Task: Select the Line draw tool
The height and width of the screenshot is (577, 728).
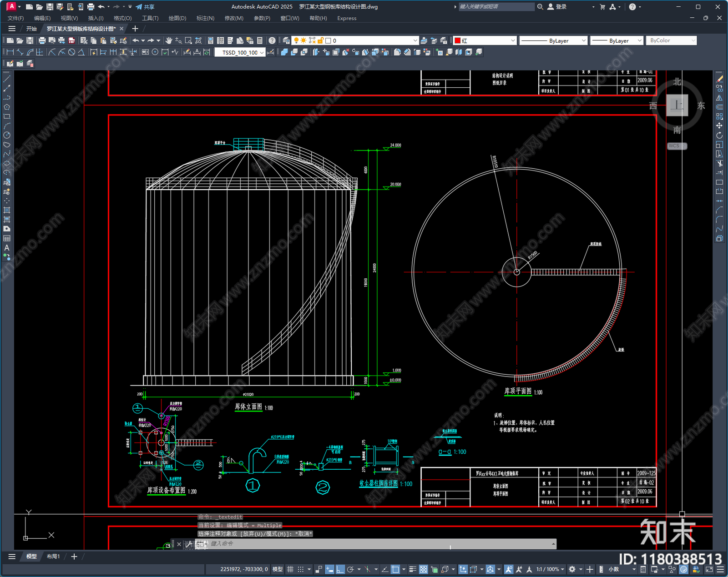Action: [x=7, y=79]
